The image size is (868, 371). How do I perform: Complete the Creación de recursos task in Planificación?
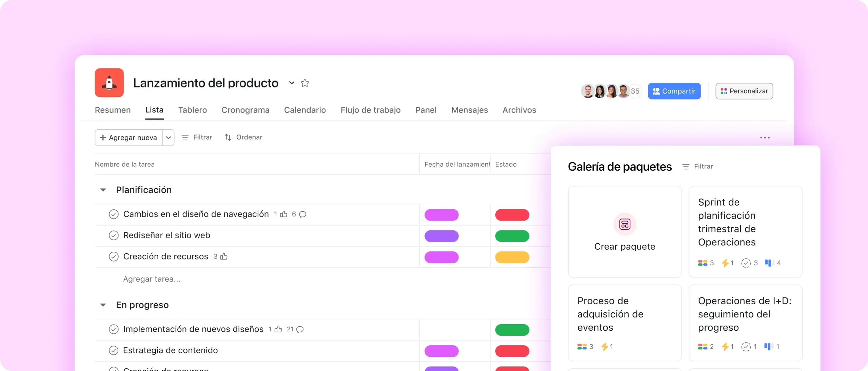(x=114, y=256)
